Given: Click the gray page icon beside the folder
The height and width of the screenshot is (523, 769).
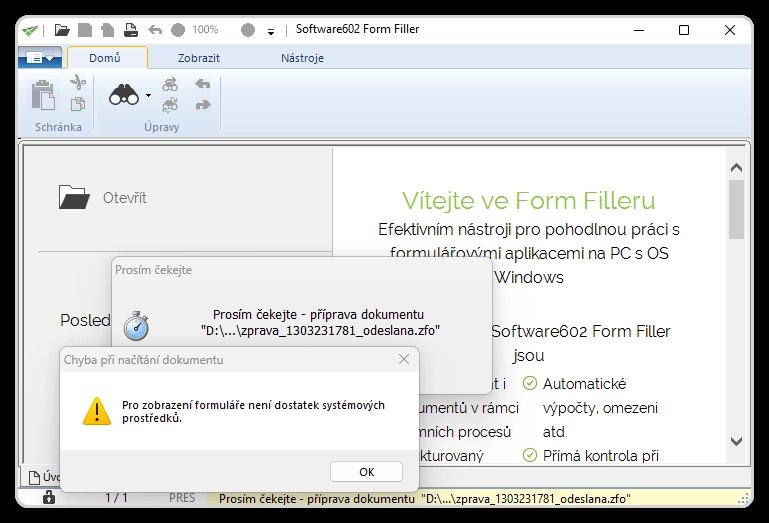Looking at the screenshot, I should point(85,30).
